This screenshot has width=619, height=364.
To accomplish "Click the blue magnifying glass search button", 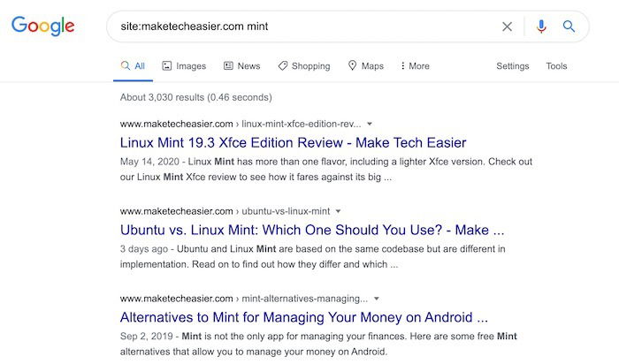I will pyautogui.click(x=569, y=27).
